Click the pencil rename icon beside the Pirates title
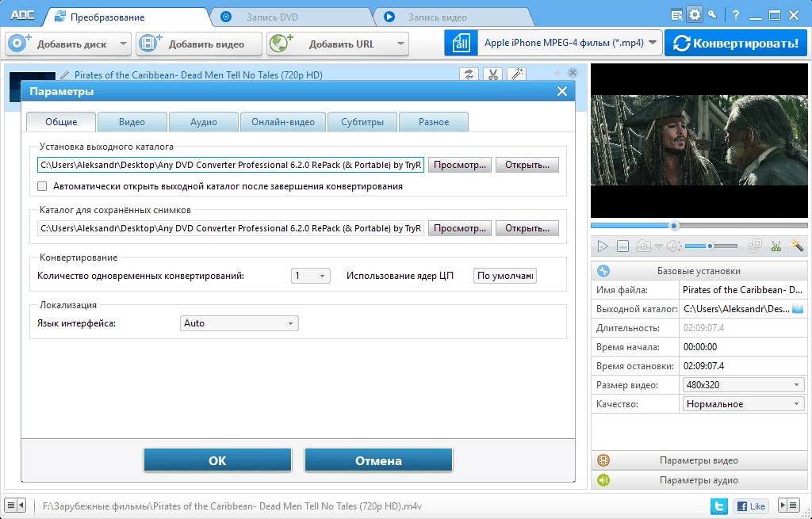The height and width of the screenshot is (519, 812). (65, 75)
